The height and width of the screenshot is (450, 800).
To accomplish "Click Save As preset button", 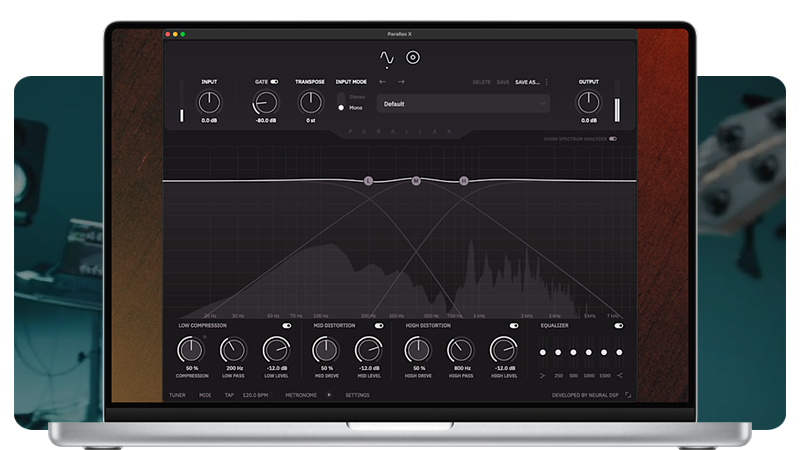I will point(527,82).
